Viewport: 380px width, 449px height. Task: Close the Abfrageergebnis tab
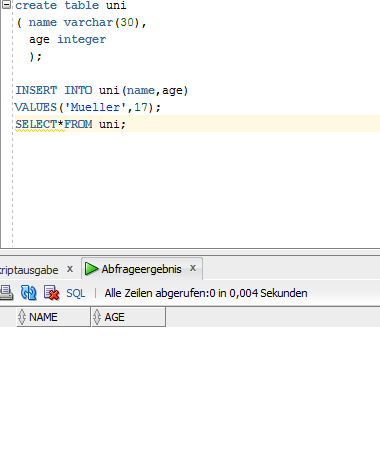pos(193,268)
